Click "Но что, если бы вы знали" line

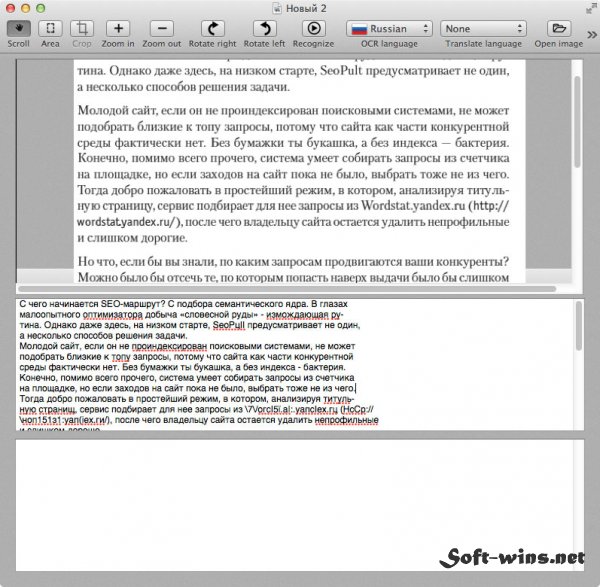point(293,262)
